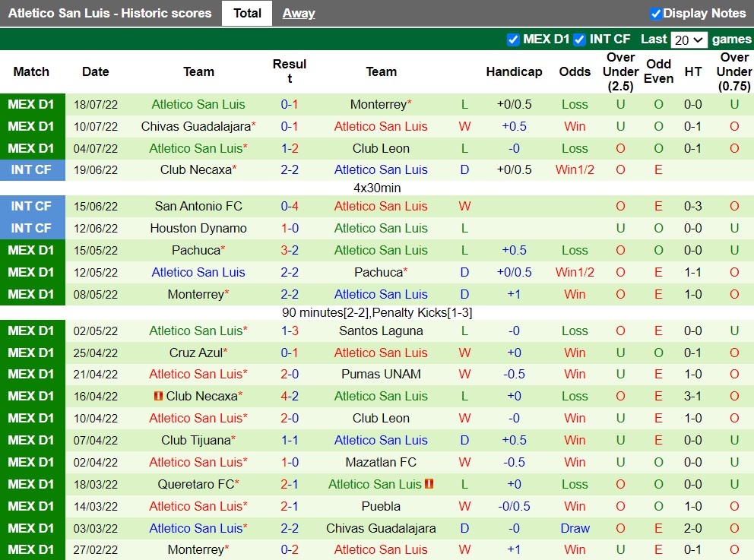
Task: Click the date 25/04/22
Action: click(96, 353)
